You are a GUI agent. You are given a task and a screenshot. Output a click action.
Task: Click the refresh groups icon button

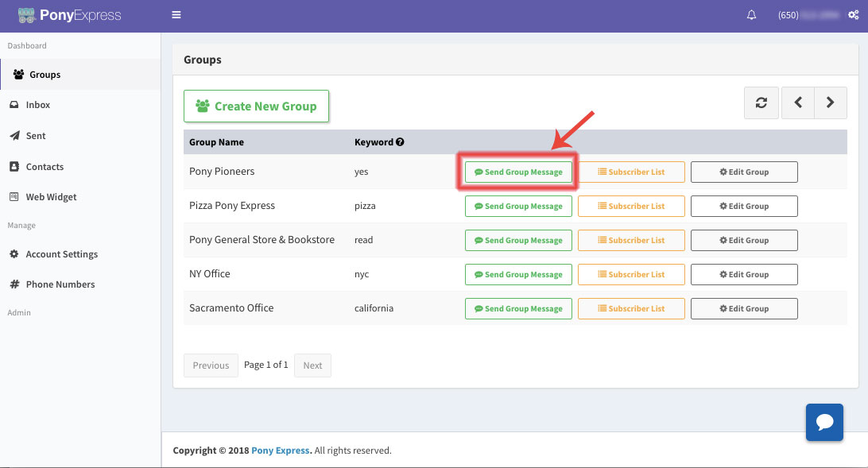(761, 102)
